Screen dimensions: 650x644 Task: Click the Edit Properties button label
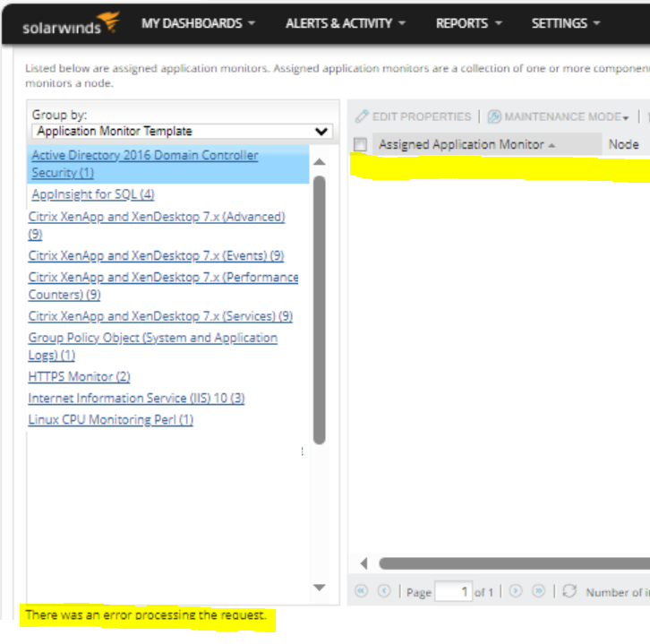[422, 116]
